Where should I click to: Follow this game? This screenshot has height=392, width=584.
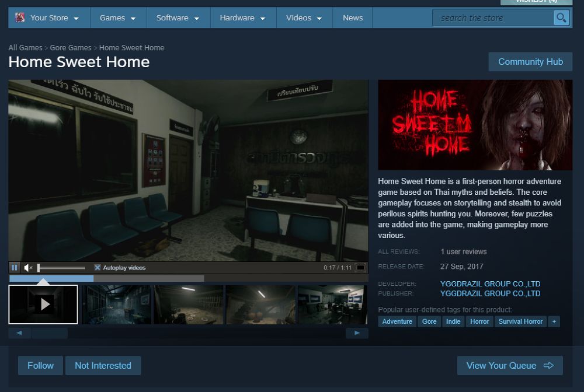tap(40, 366)
